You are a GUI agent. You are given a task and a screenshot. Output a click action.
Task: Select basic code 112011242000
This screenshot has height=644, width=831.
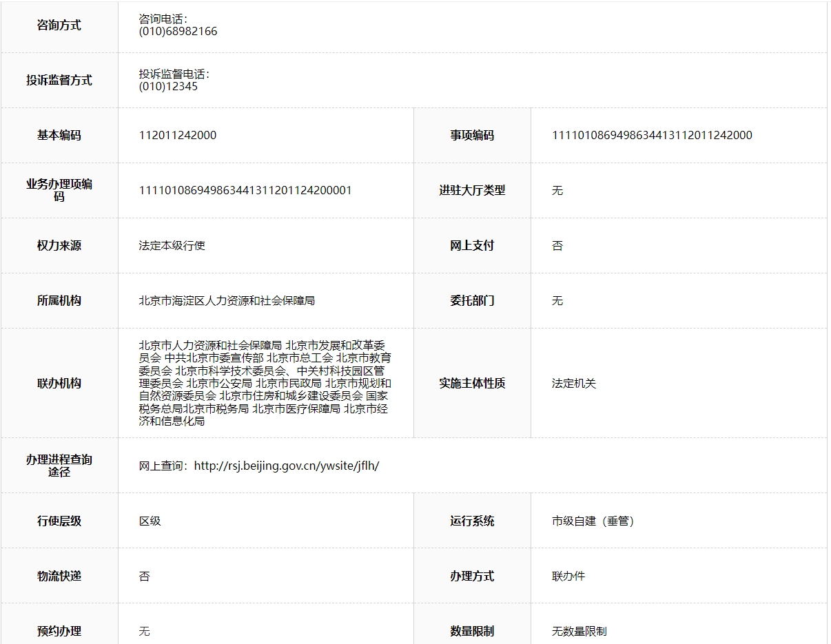coord(178,136)
